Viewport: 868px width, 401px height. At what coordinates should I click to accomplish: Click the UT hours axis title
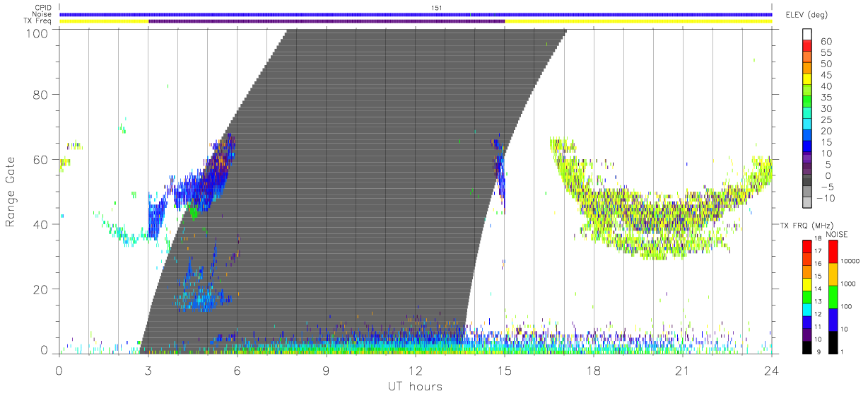tap(415, 386)
